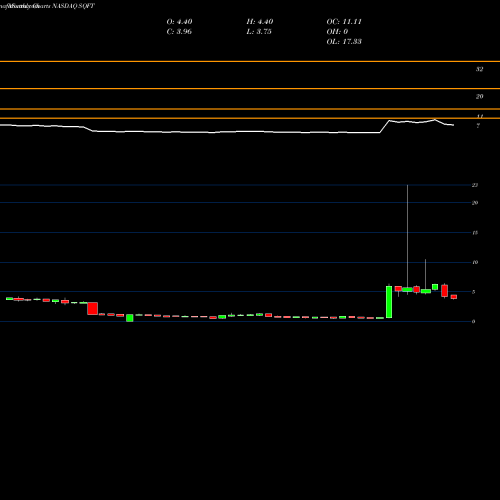
Task: Select the close value C: 3.96
Action: (x=179, y=32)
